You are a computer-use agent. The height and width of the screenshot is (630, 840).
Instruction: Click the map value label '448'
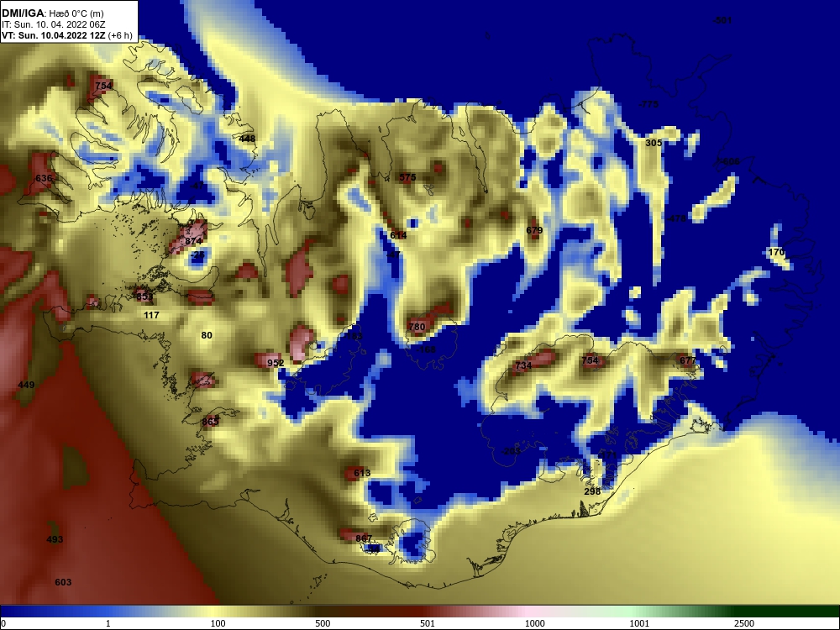point(248,139)
